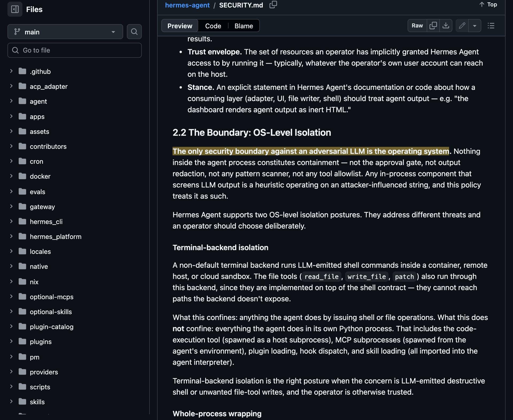Click the skills folder icon
513x420 pixels.
tap(22, 402)
